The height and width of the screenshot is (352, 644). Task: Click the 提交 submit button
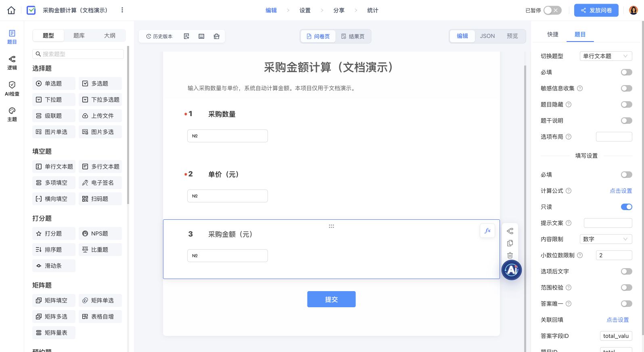tap(331, 299)
